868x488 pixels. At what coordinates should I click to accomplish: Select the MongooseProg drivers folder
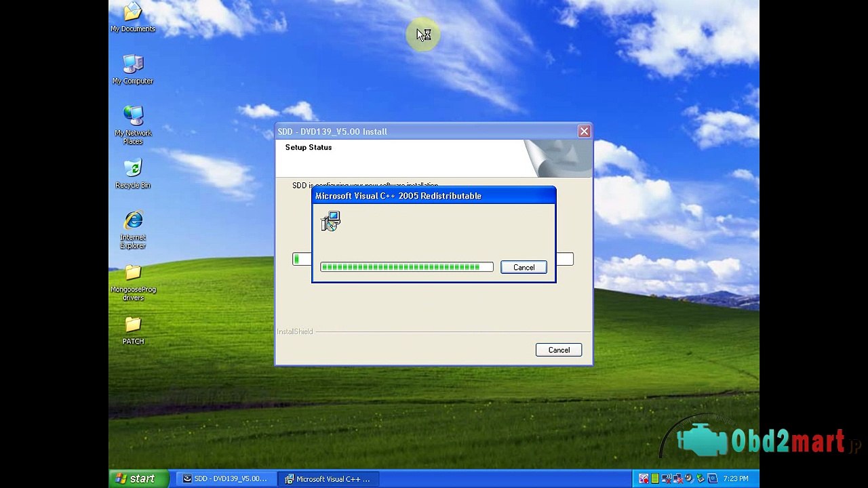click(133, 283)
